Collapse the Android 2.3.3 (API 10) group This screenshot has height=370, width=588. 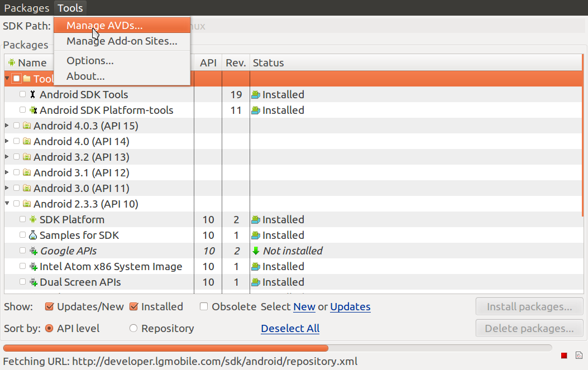pos(7,203)
